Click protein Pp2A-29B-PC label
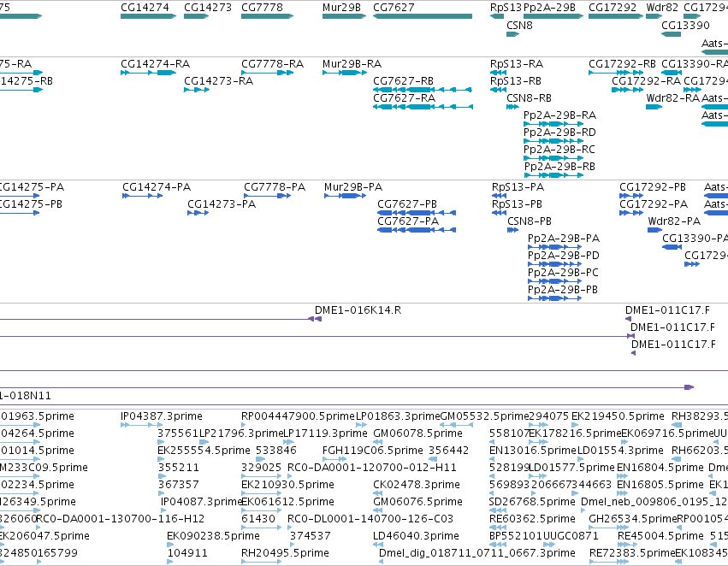The image size is (728, 566). (563, 273)
